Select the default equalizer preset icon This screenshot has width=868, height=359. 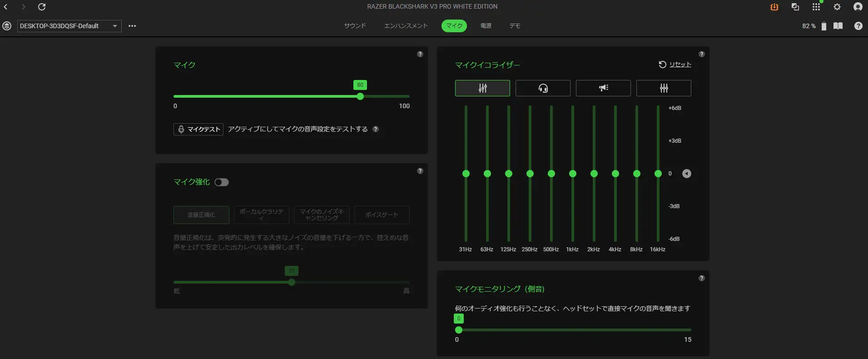[482, 88]
